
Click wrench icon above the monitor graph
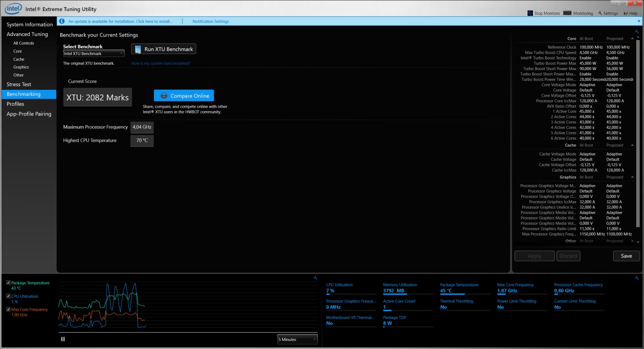click(x=315, y=278)
